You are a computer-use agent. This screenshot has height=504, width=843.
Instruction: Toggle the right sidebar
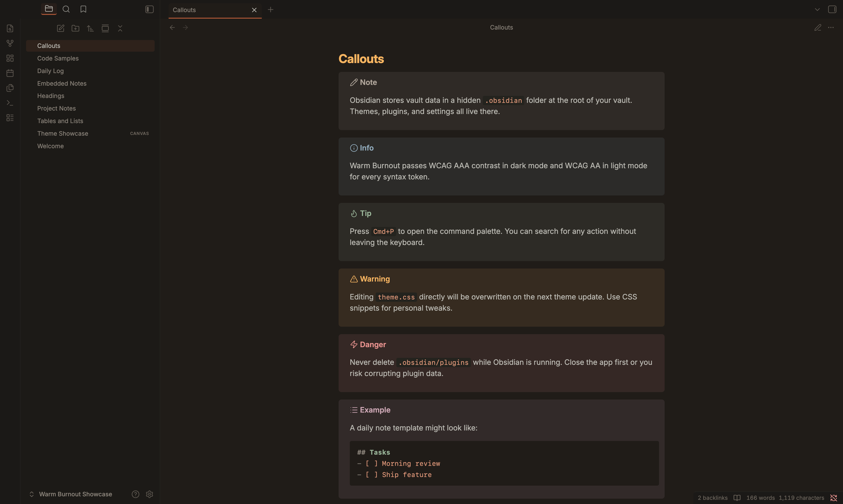832,10
